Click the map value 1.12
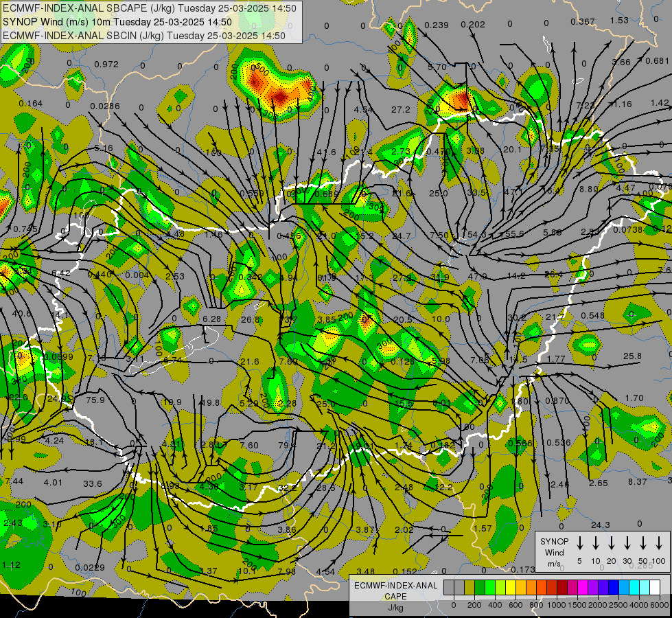The width and height of the screenshot is (672, 618). [11, 565]
